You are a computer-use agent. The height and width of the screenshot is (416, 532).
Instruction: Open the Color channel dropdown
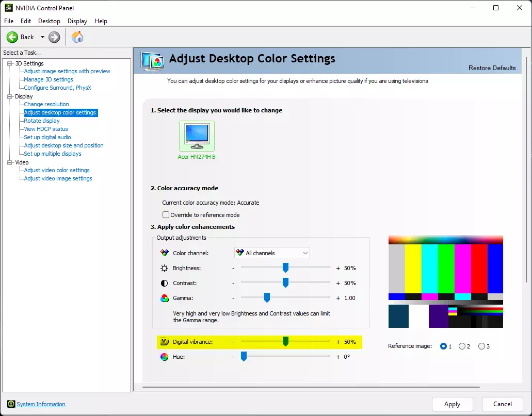272,253
